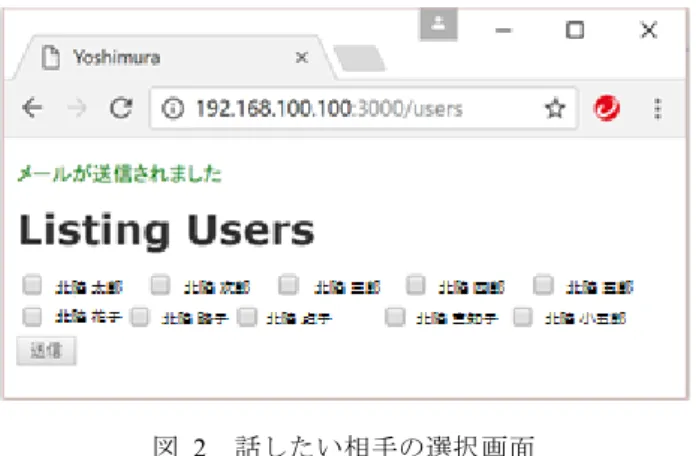This screenshot has width=696, height=456.
Task: Check the box for 北陸 五郎
Action: 544,285
